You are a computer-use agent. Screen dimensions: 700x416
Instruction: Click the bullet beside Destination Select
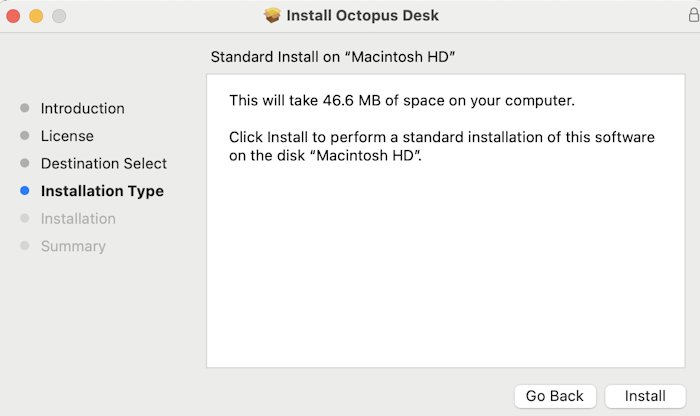25,163
